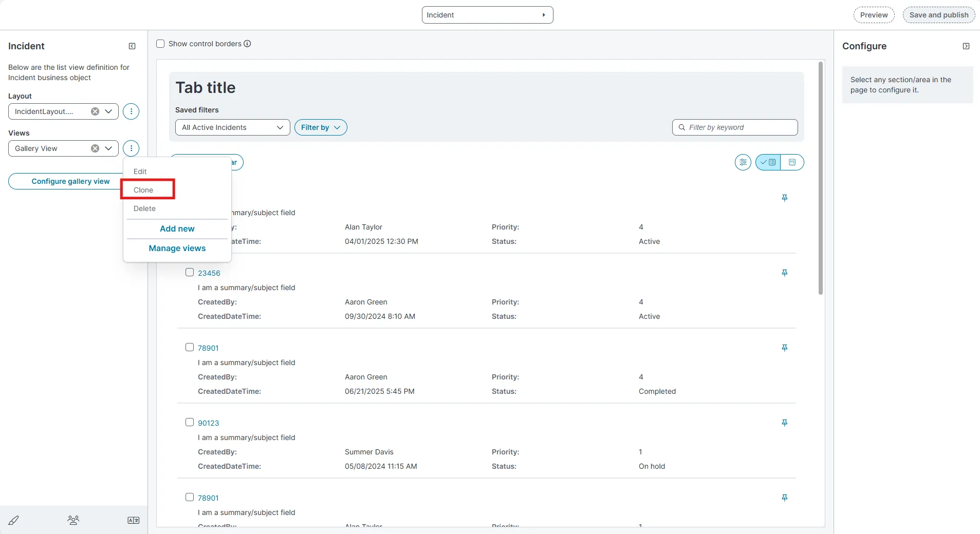Select checkbox for record 90123
This screenshot has height=534, width=980.
pyautogui.click(x=190, y=422)
